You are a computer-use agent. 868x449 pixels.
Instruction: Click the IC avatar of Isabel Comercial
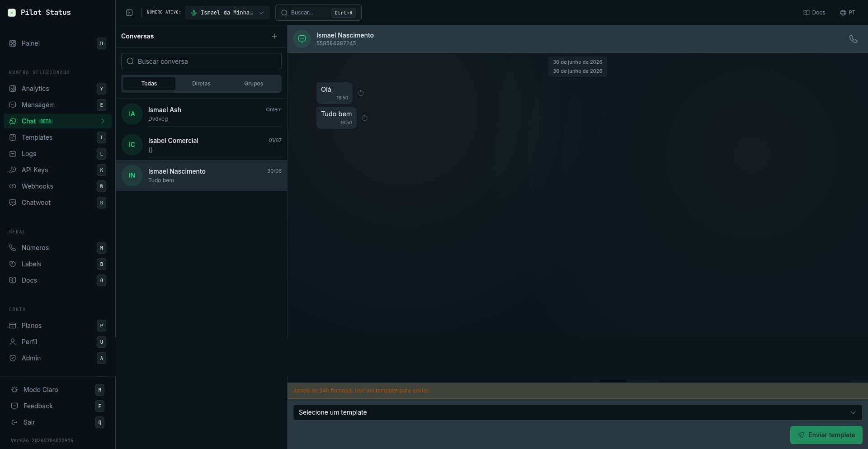point(132,145)
